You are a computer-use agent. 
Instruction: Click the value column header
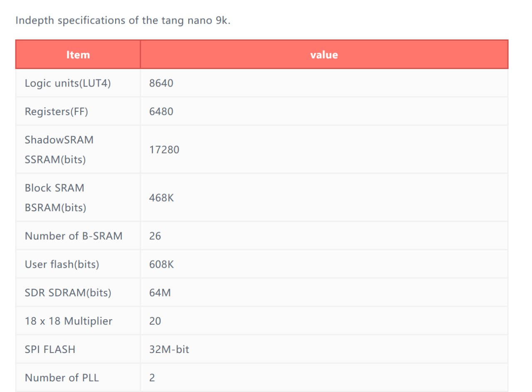point(324,54)
